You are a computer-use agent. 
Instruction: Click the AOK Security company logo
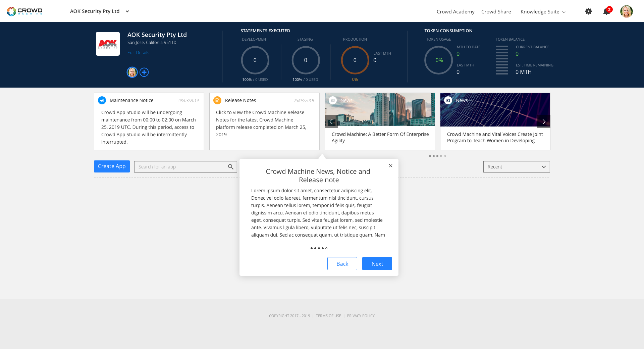108,44
